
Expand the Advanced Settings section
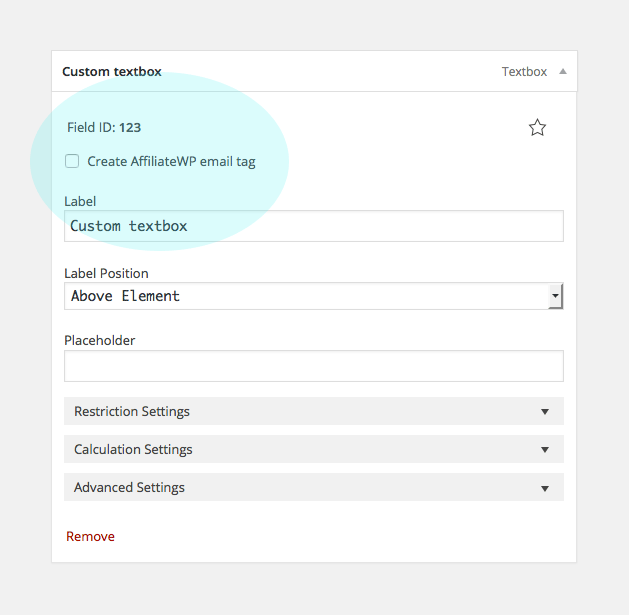[314, 487]
